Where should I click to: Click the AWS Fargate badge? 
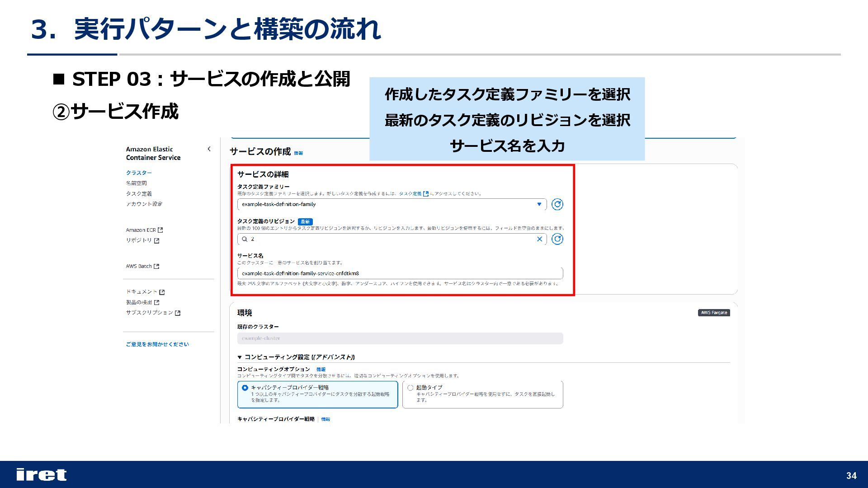tap(714, 313)
